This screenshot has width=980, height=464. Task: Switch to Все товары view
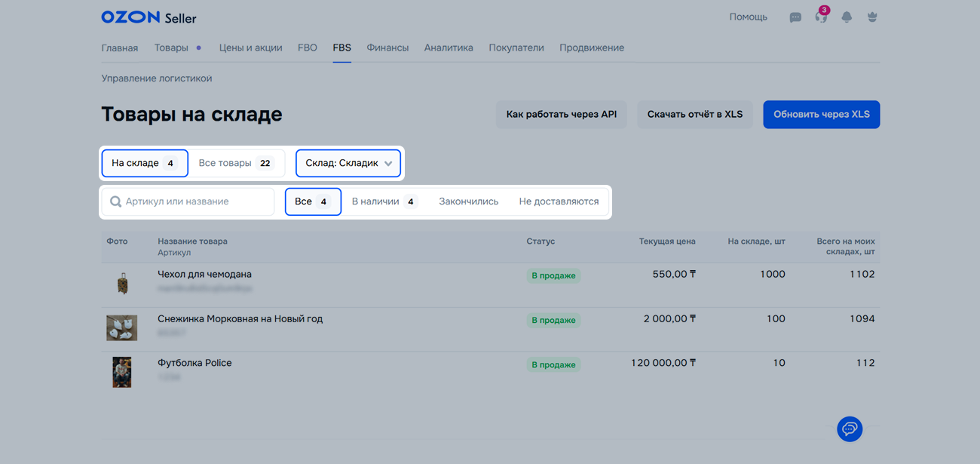(x=236, y=163)
